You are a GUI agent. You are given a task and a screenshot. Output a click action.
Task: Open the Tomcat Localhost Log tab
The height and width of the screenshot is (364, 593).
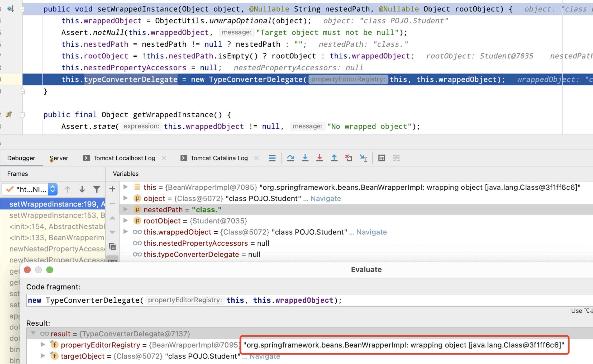pyautogui.click(x=124, y=158)
